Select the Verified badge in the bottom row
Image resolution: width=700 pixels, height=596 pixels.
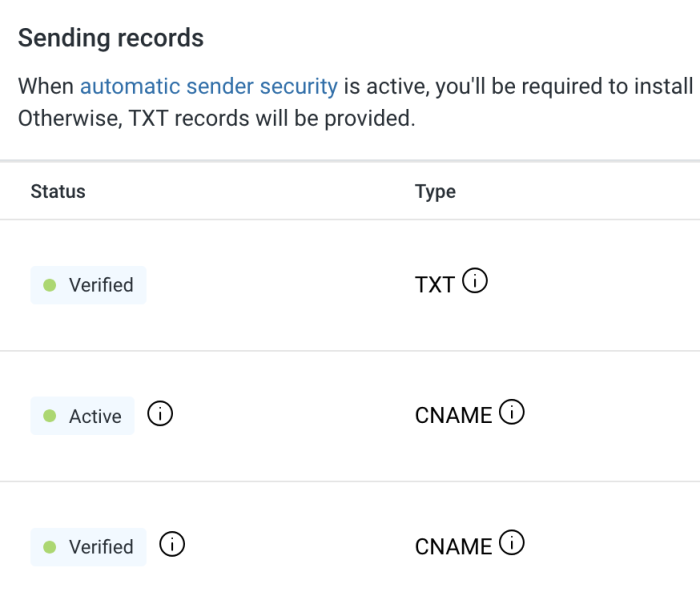(x=89, y=547)
